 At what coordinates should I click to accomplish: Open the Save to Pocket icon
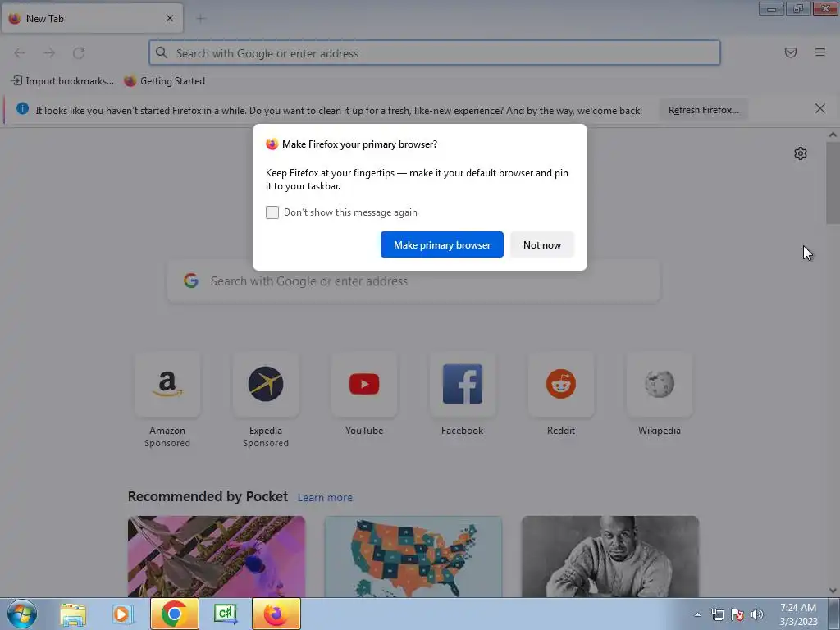point(791,52)
